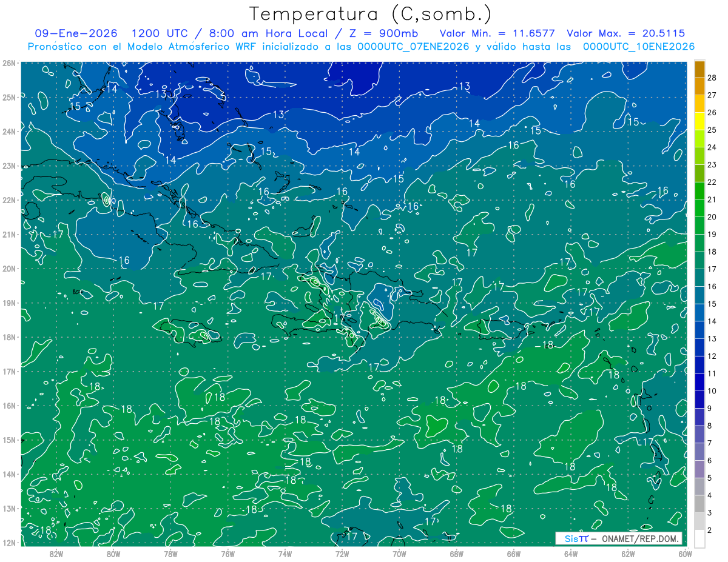Click the '64W' longitude axis label
The image size is (728, 562).
(570, 554)
